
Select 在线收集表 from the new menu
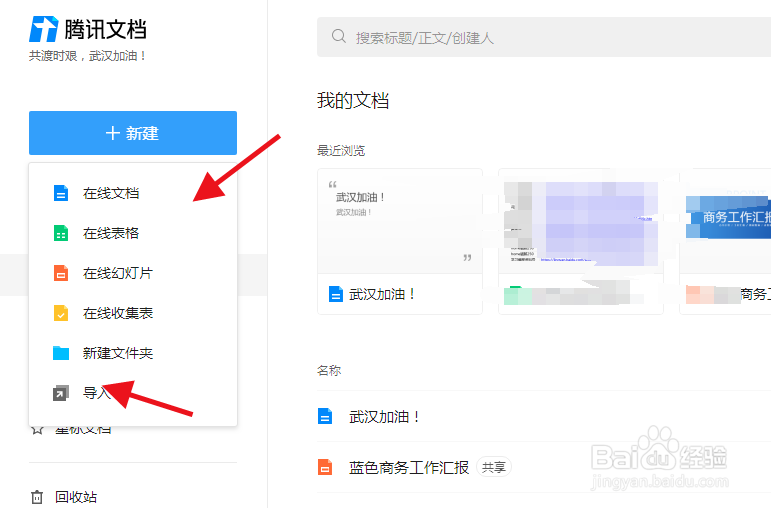tap(118, 313)
